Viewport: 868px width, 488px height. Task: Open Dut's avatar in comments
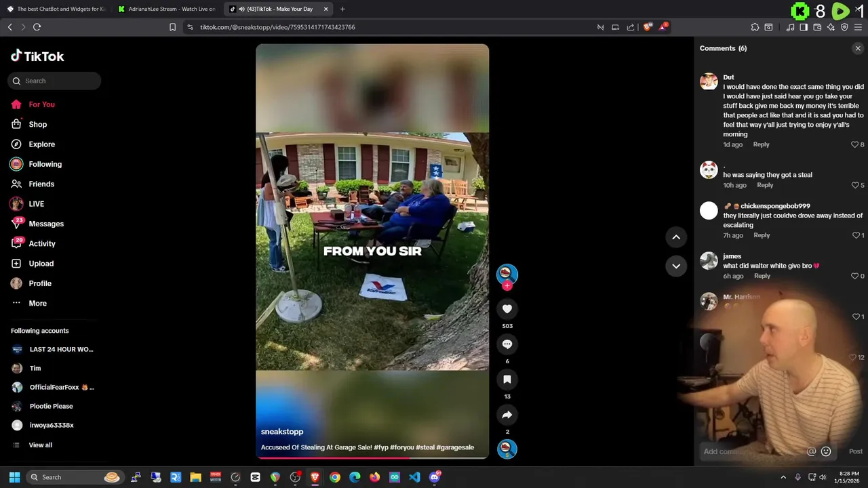(709, 81)
